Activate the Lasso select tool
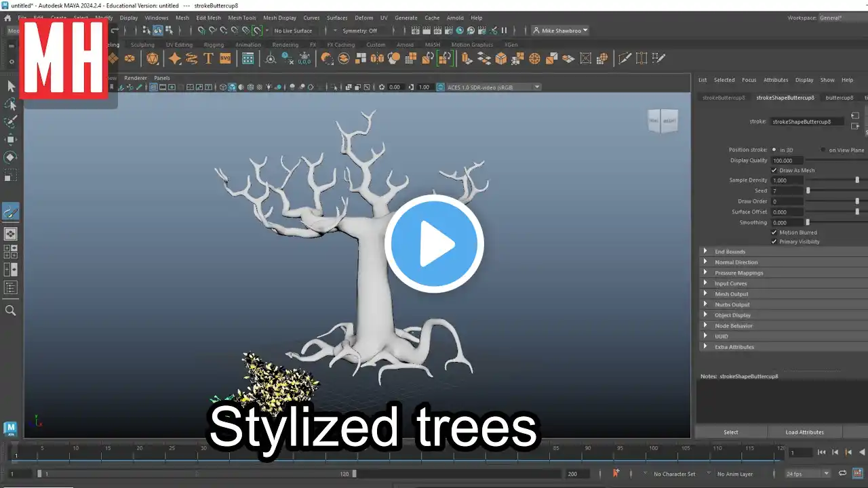 [x=11, y=104]
